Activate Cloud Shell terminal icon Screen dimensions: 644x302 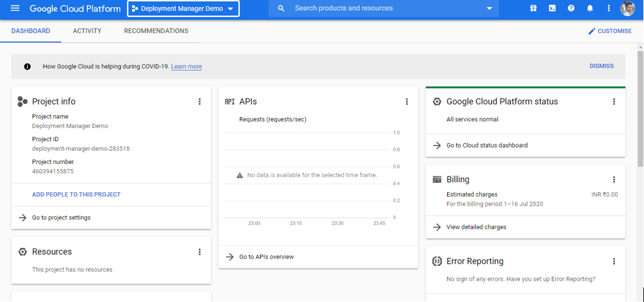[552, 8]
